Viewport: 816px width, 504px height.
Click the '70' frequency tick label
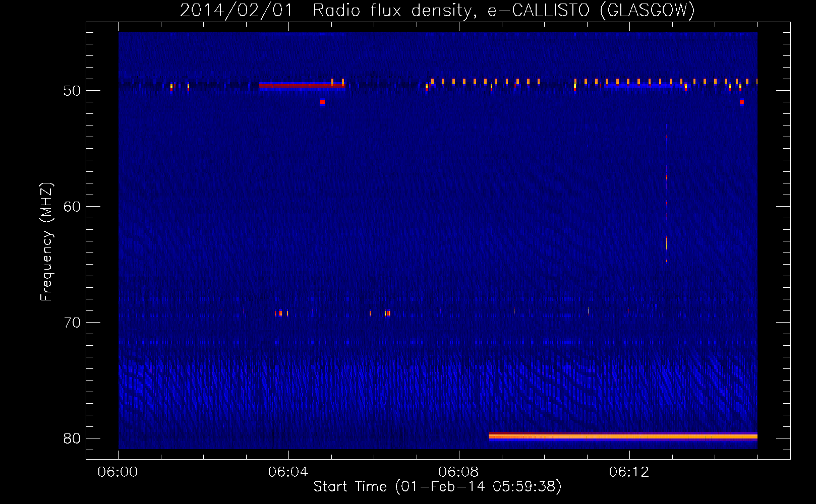pyautogui.click(x=72, y=323)
